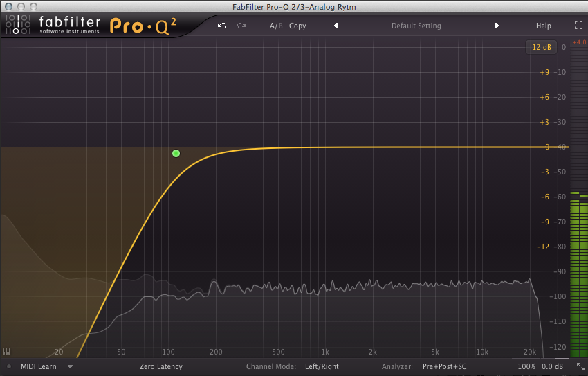The image size is (588, 376).
Task: Go to next preset with right arrow
Action: click(x=497, y=26)
